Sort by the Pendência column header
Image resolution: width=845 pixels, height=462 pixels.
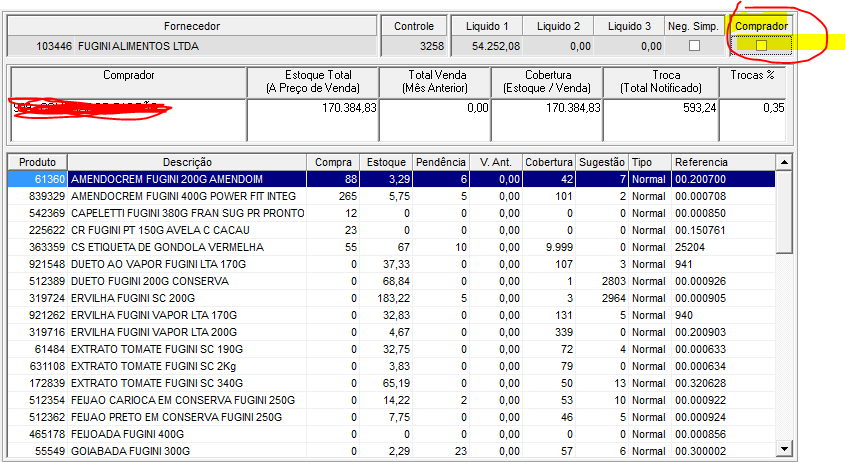click(x=440, y=162)
